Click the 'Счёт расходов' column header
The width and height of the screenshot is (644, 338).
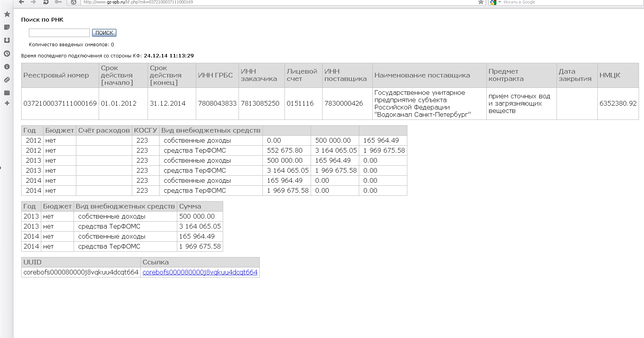click(x=104, y=130)
